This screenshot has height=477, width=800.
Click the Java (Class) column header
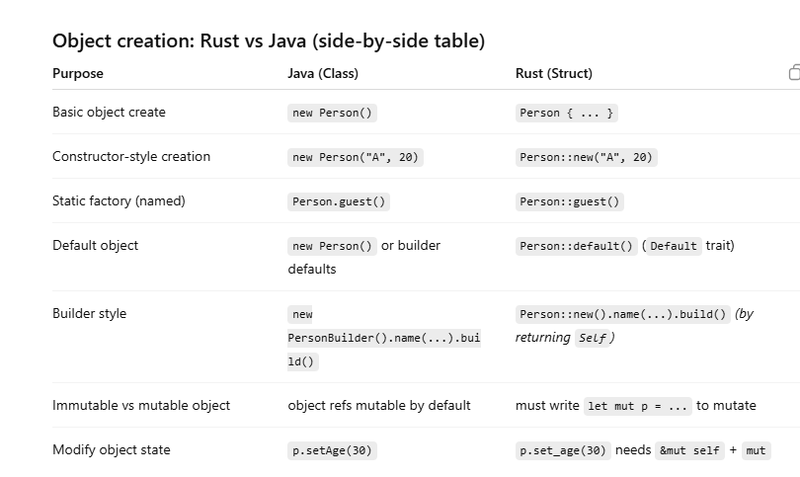point(323,73)
